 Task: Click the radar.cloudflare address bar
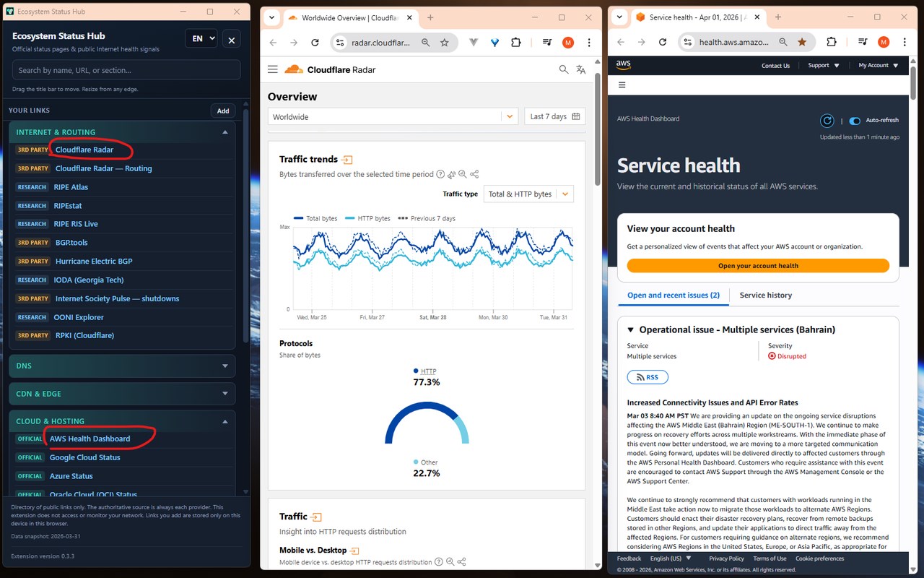point(393,43)
